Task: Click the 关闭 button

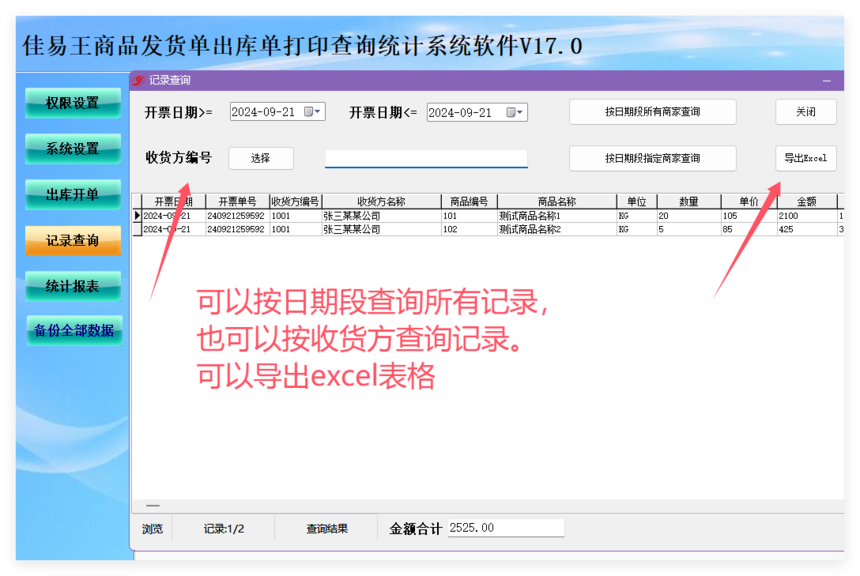Action: (x=806, y=112)
